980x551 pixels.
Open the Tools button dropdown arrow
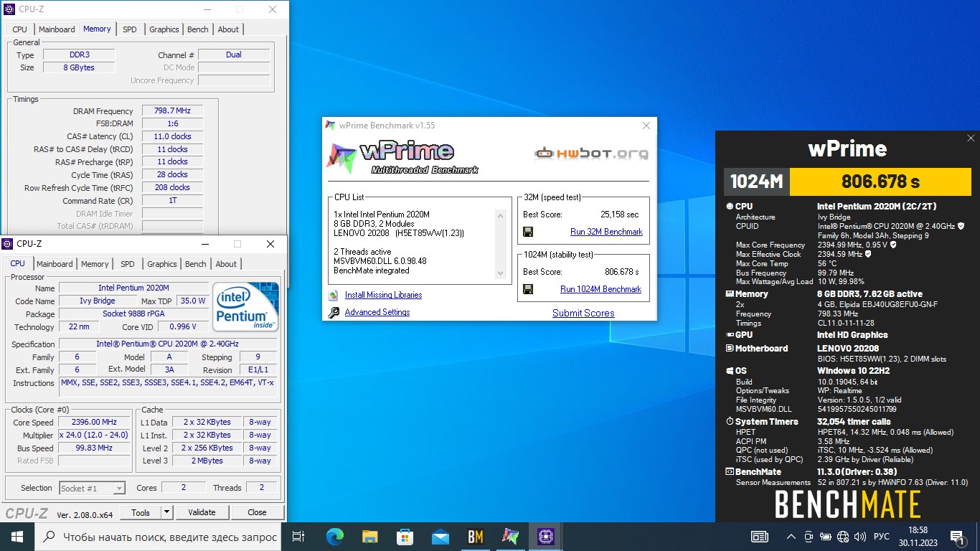tap(166, 512)
